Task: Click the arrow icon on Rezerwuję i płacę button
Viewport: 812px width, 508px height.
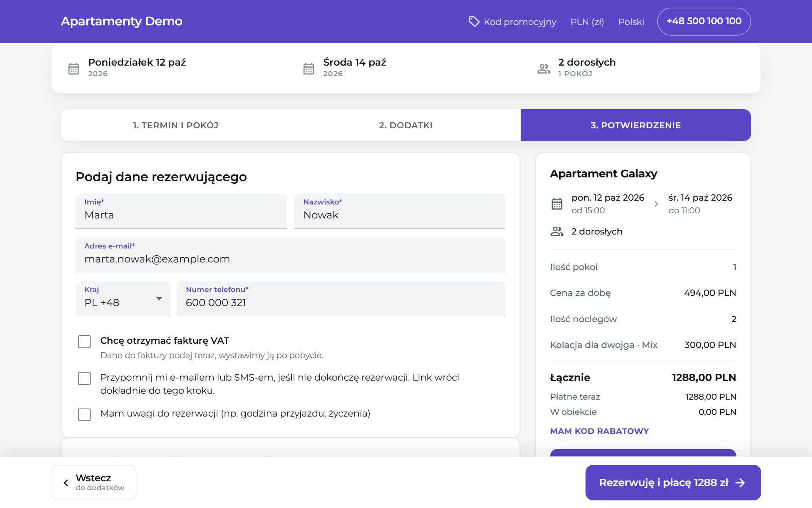Action: 740,483
